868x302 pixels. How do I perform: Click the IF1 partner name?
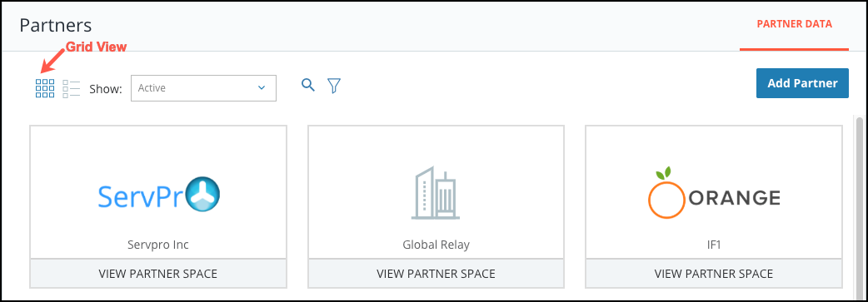coord(714,245)
